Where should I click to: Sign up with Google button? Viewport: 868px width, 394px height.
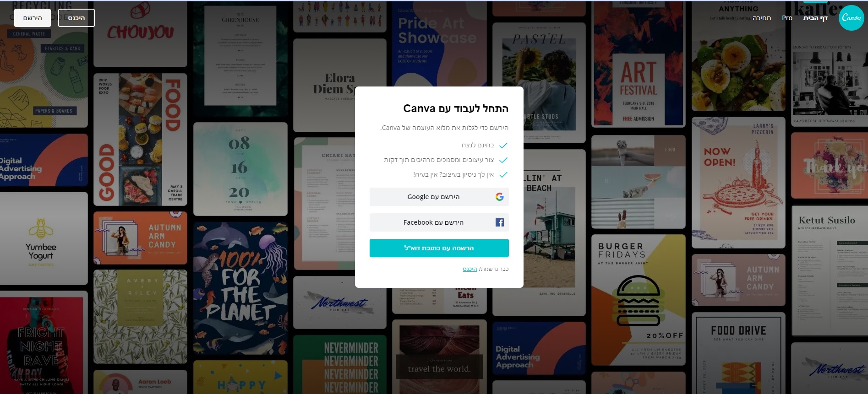(439, 197)
